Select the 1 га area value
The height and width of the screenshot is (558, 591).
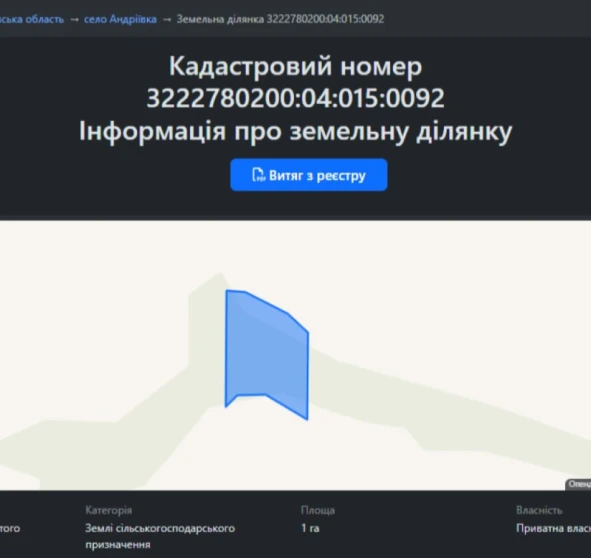point(310,528)
